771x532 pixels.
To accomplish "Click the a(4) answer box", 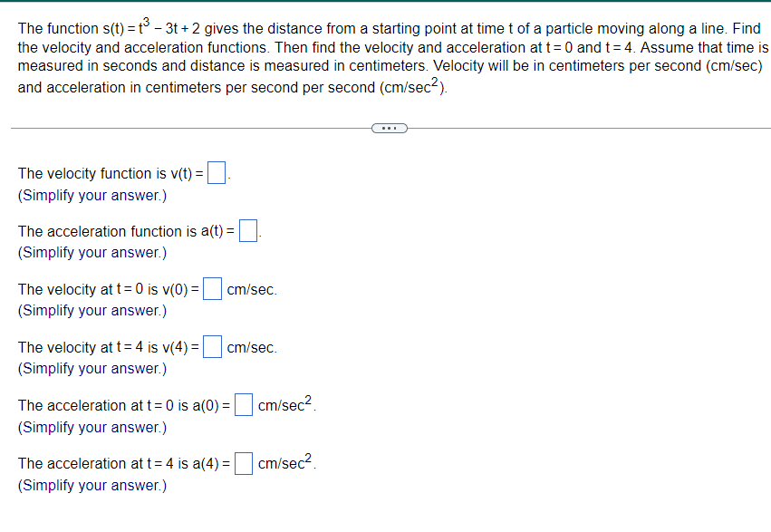I will [x=242, y=462].
